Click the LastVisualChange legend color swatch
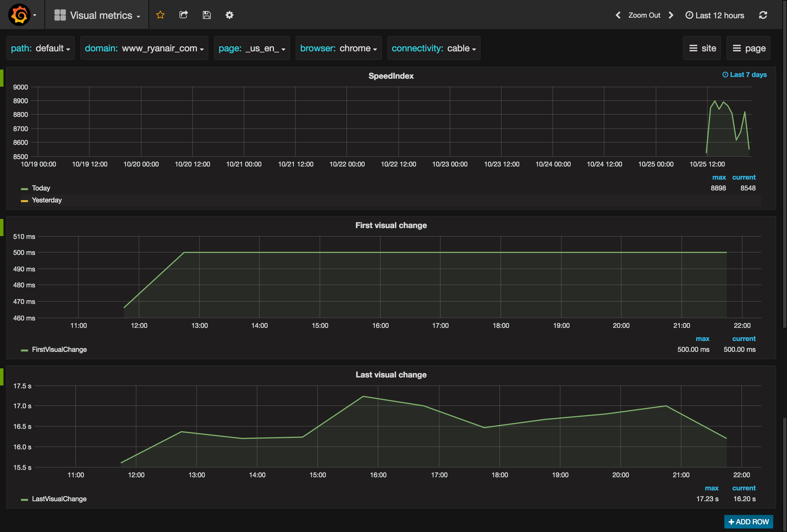 click(24, 499)
